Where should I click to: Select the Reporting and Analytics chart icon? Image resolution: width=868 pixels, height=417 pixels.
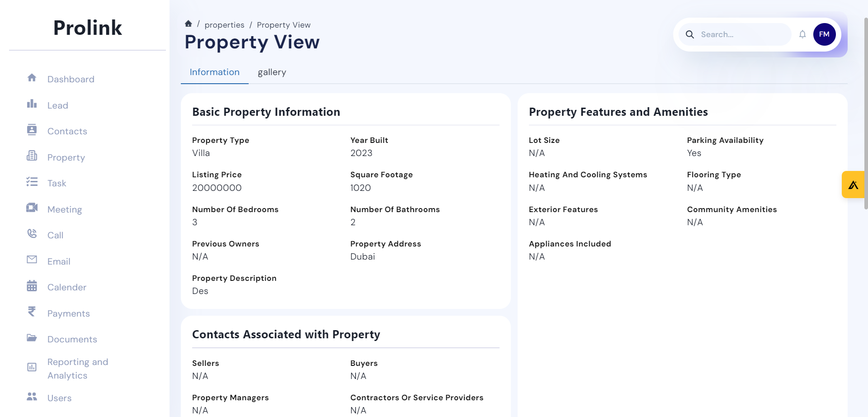(32, 367)
